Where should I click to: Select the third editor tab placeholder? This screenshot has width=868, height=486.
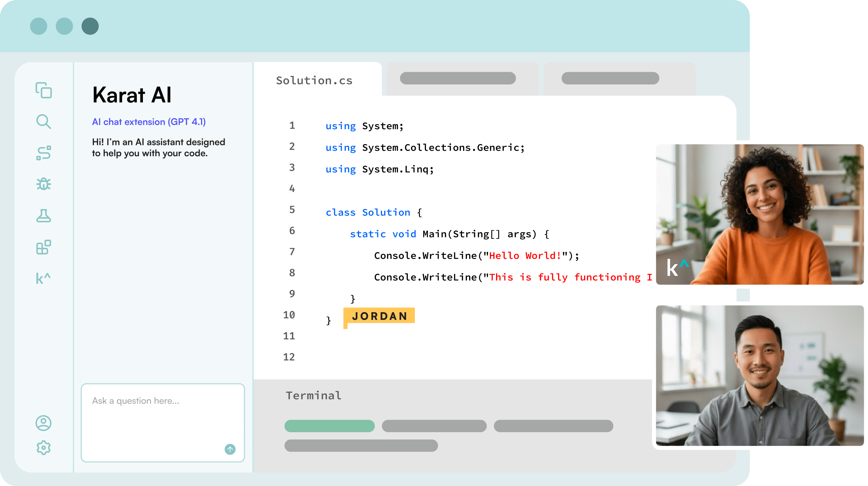(x=610, y=78)
